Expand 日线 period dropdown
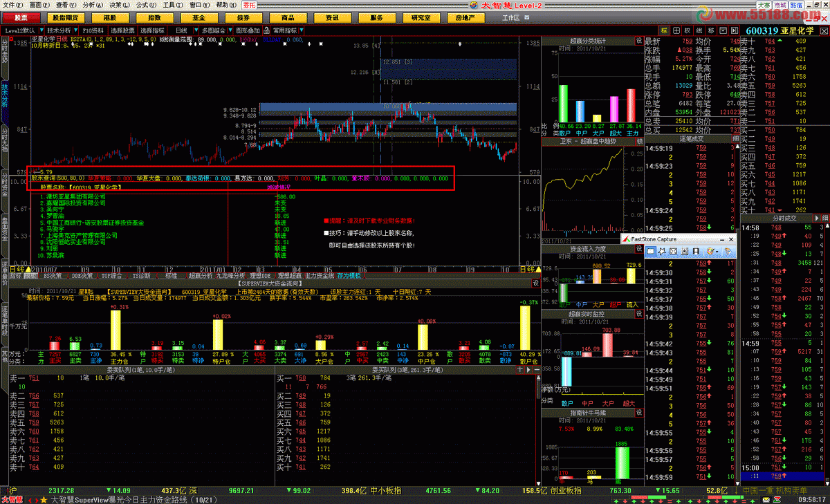 pos(196,30)
